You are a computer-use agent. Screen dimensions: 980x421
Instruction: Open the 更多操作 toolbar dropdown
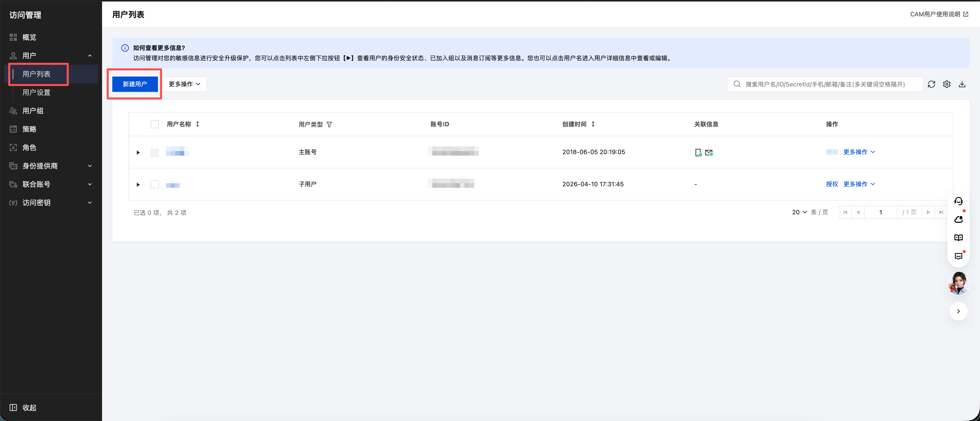coord(185,84)
